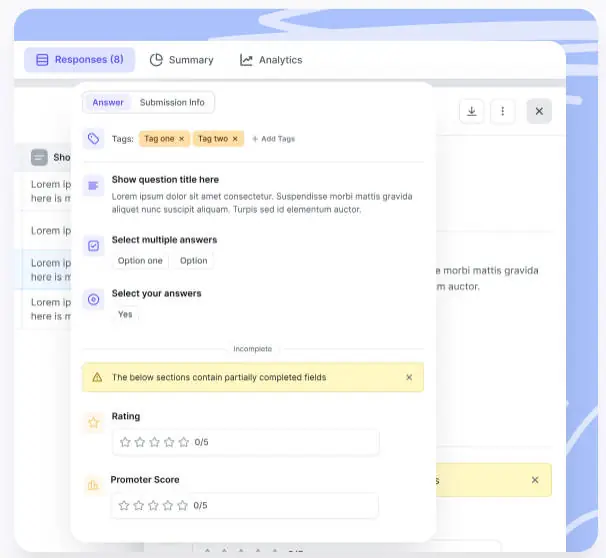Set Rating to one star
This screenshot has width=606, height=558.
125,442
